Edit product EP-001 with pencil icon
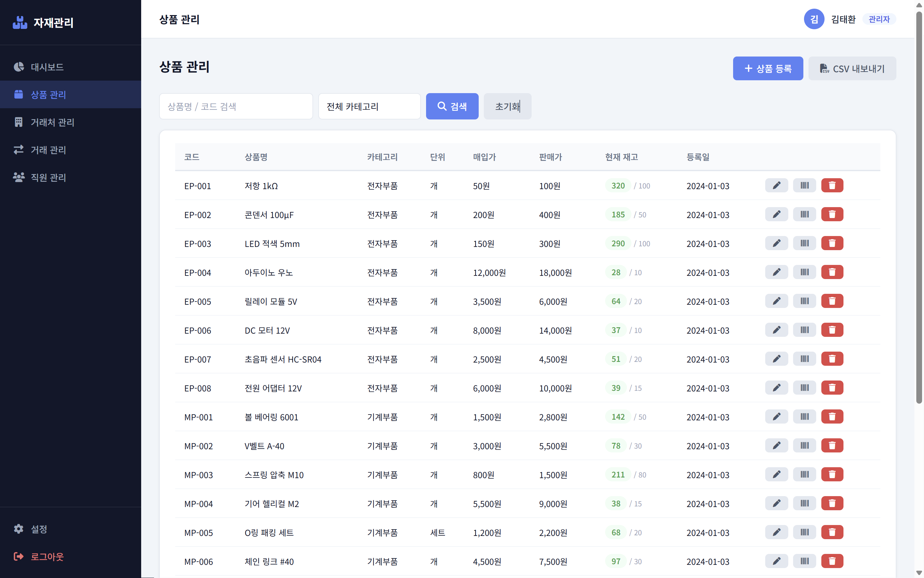 pyautogui.click(x=776, y=186)
